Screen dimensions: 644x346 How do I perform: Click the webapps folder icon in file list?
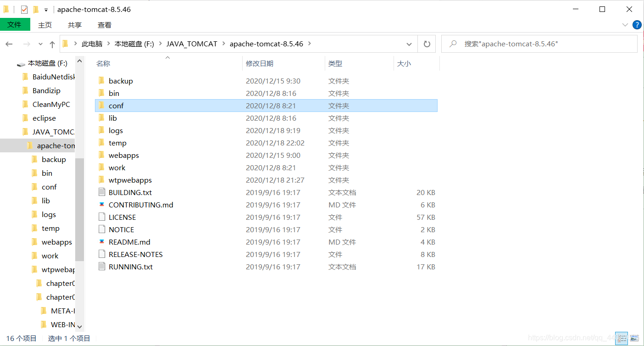102,155
